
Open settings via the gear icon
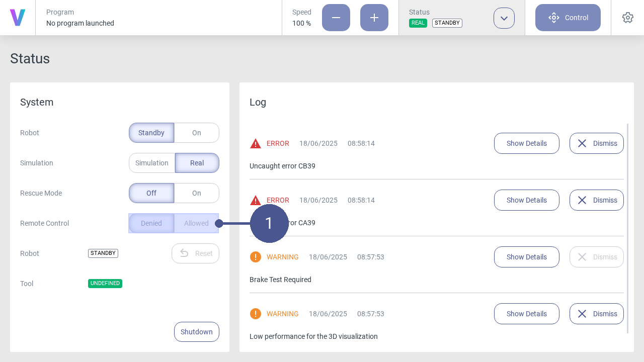click(627, 18)
